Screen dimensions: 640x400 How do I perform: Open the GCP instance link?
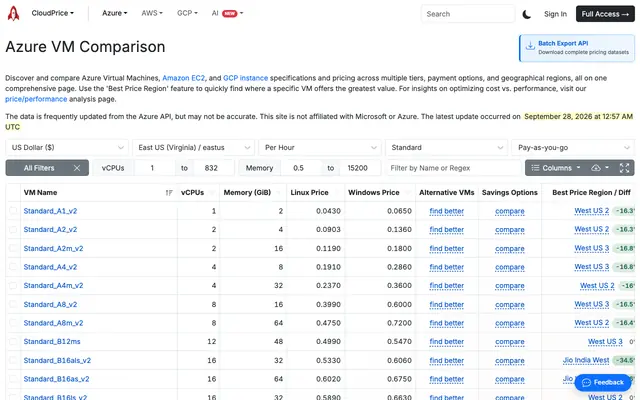[x=245, y=78]
